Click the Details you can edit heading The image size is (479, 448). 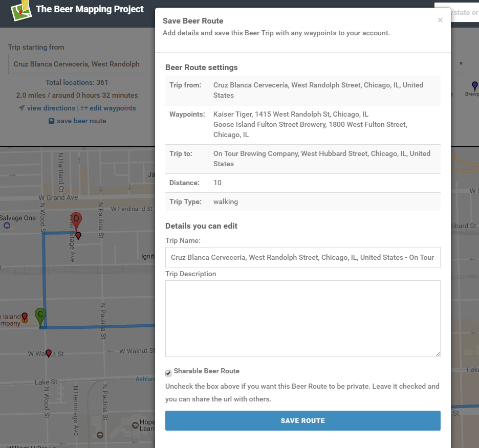pyautogui.click(x=201, y=226)
